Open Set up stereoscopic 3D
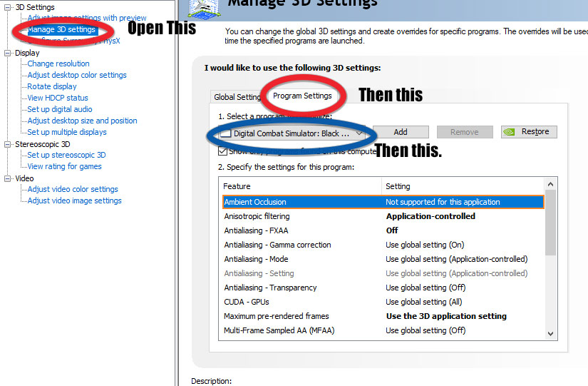The image size is (588, 386). [x=66, y=155]
